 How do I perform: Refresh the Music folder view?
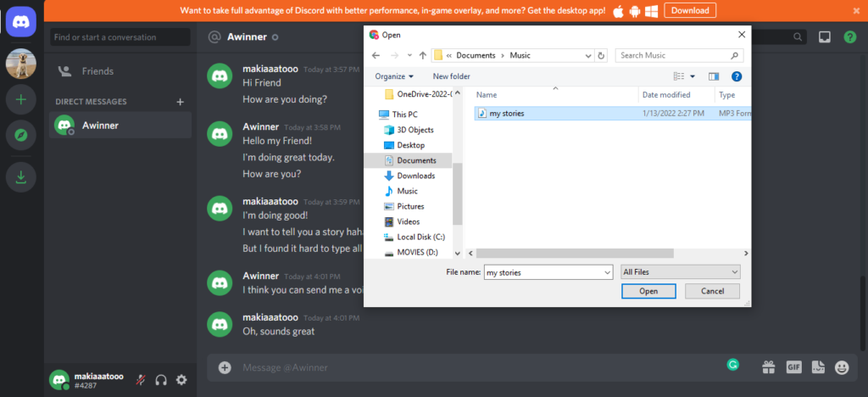[x=601, y=55]
